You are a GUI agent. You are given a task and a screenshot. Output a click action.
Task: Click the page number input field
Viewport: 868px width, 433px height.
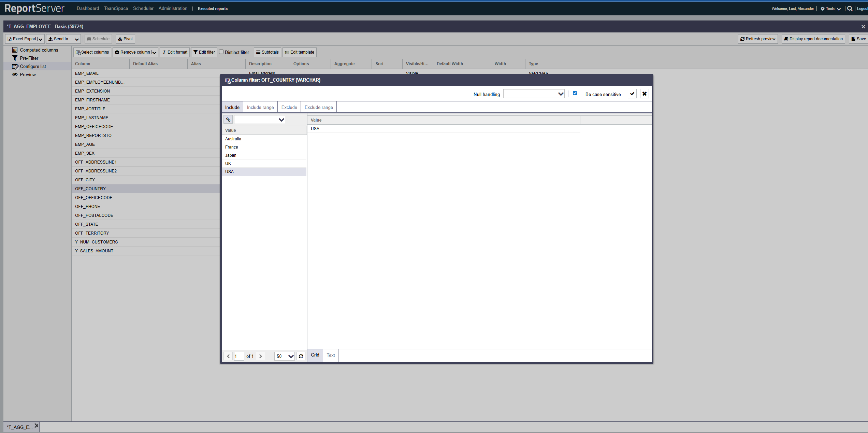pos(239,356)
